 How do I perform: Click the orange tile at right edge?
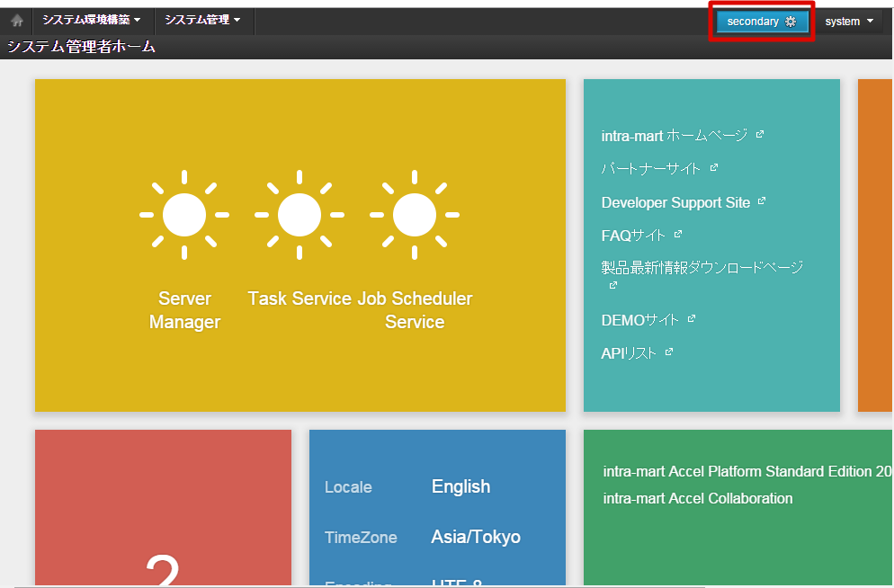point(874,245)
